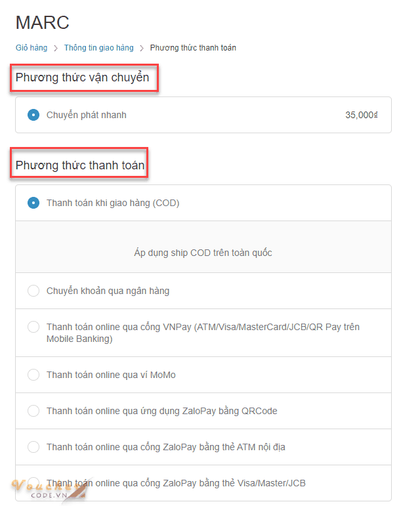Choose ZaloPay thẻ ATM nội địa option
This screenshot has height=506, width=420.
tap(33, 447)
